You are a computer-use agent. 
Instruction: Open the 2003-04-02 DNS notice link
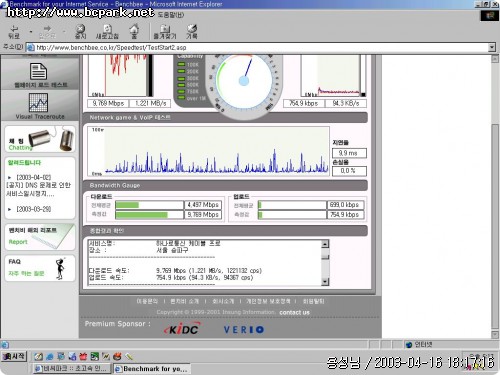click(39, 185)
